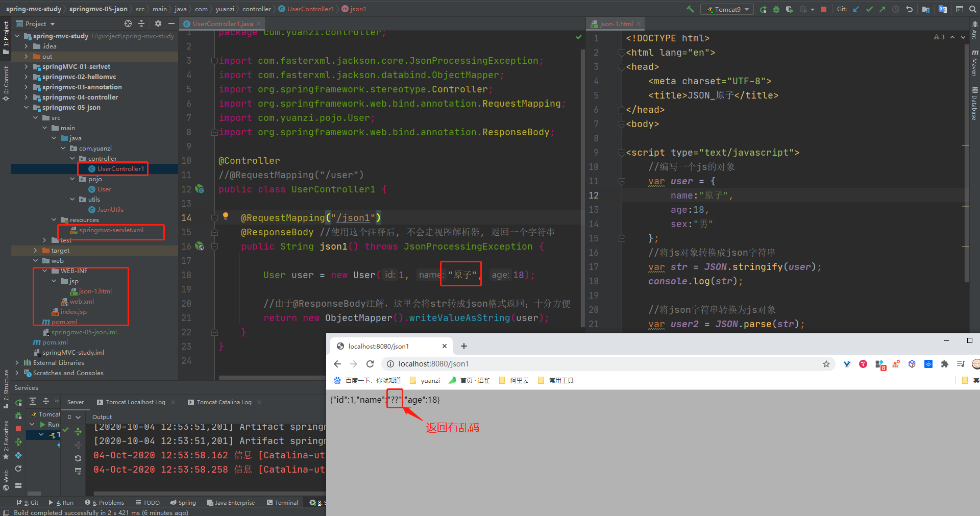Select springmvc-servlet.xml in project tree
Viewport: 980px width, 516px height.
click(x=111, y=230)
